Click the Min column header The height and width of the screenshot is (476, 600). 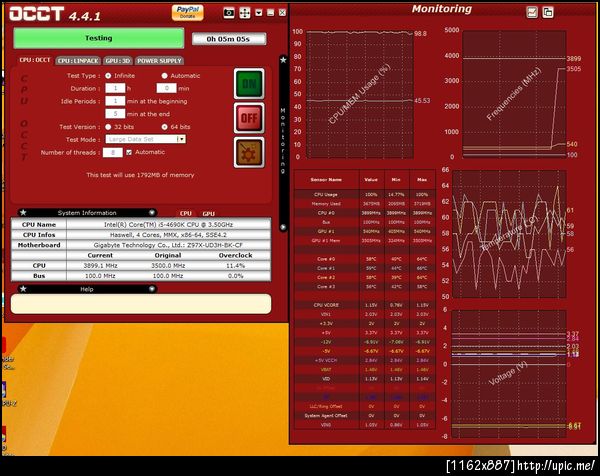tap(396, 179)
